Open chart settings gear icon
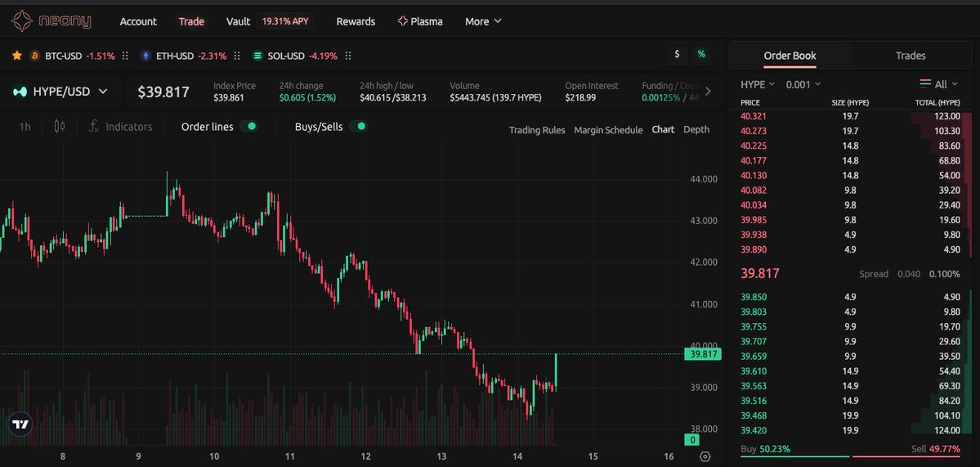Image resolution: width=980 pixels, height=467 pixels. [x=705, y=456]
